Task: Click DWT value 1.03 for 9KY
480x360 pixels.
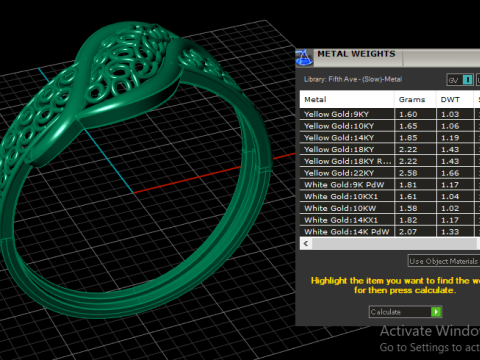Action: (450, 114)
